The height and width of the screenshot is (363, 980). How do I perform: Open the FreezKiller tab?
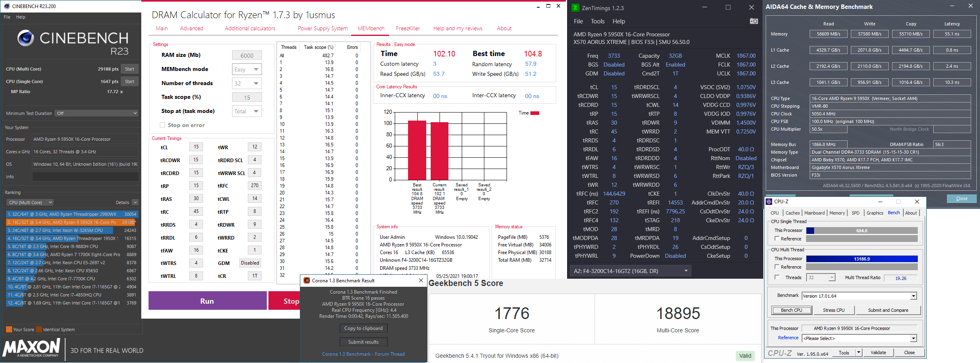(408, 28)
